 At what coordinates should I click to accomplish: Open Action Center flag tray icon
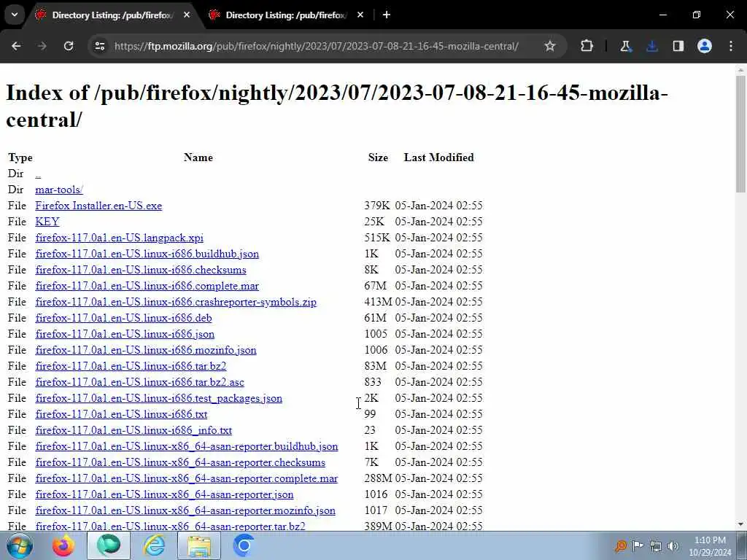[638, 546]
